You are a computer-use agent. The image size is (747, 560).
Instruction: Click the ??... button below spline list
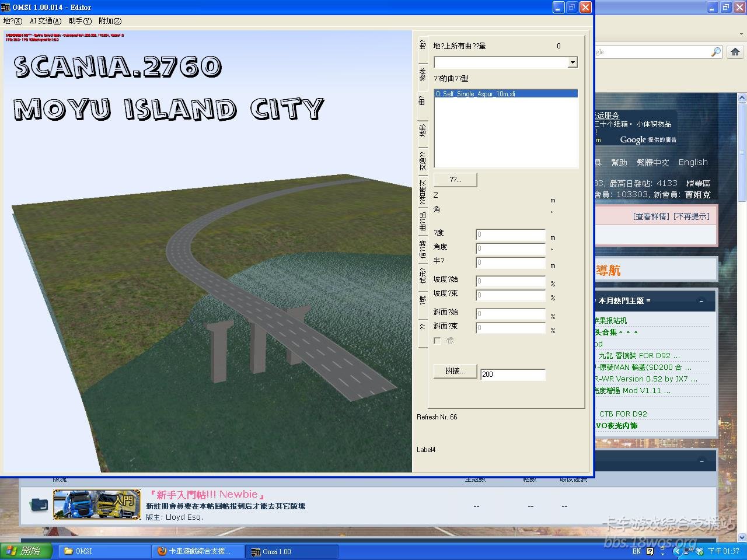click(x=455, y=180)
